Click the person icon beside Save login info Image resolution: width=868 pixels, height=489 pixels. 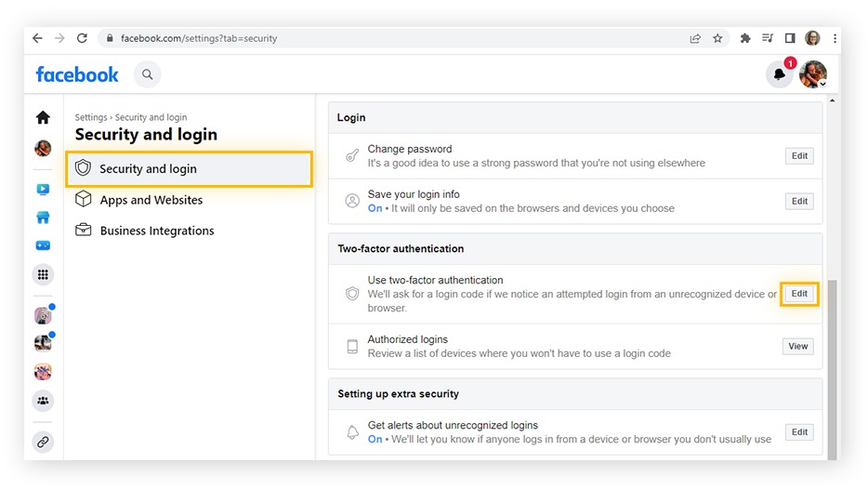tap(352, 201)
